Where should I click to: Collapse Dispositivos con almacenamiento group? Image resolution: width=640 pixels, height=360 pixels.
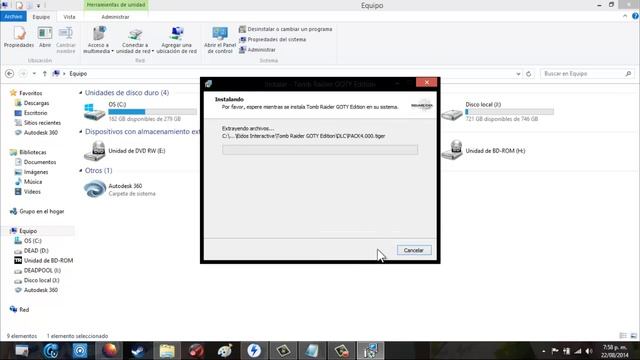tap(80, 132)
